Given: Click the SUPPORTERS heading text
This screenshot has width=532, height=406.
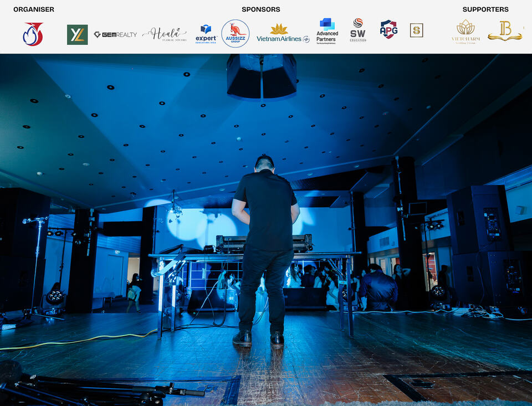Looking at the screenshot, I should click(485, 9).
